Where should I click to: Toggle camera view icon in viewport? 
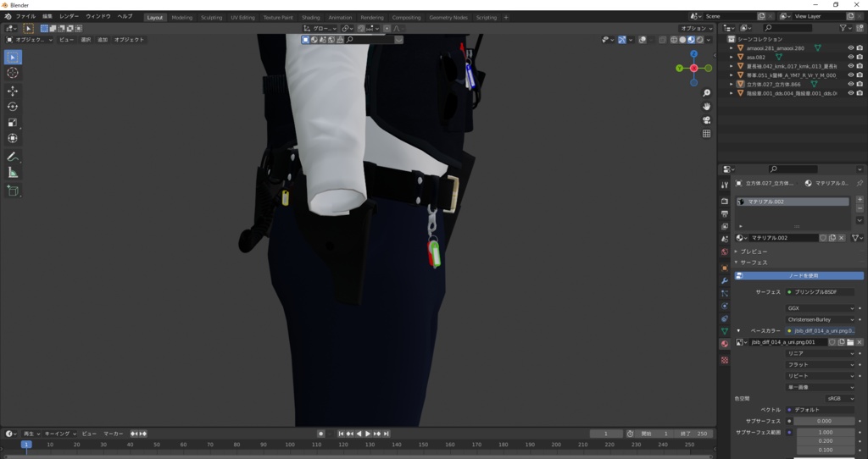pos(706,120)
